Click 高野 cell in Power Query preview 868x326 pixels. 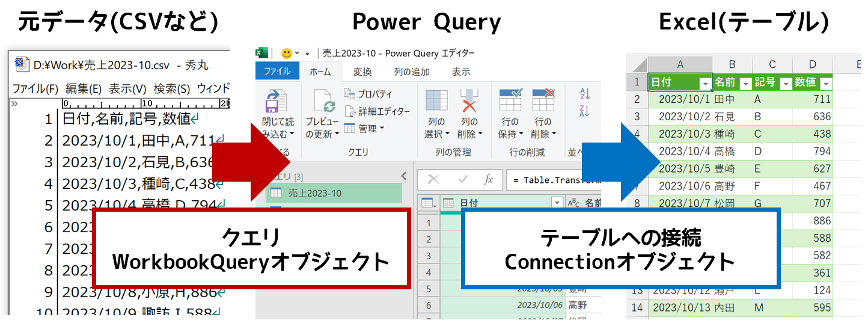(582, 305)
